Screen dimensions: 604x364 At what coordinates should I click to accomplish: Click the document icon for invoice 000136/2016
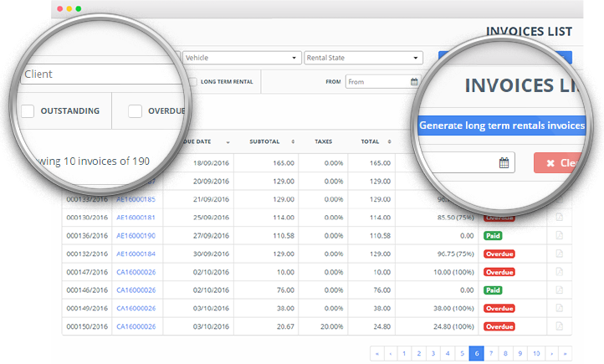(x=560, y=236)
